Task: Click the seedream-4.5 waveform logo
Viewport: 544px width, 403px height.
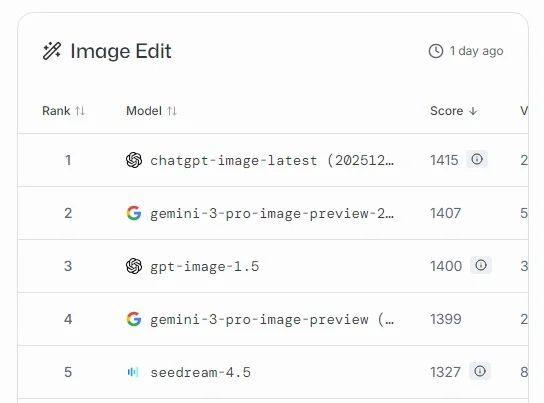Action: coord(133,372)
